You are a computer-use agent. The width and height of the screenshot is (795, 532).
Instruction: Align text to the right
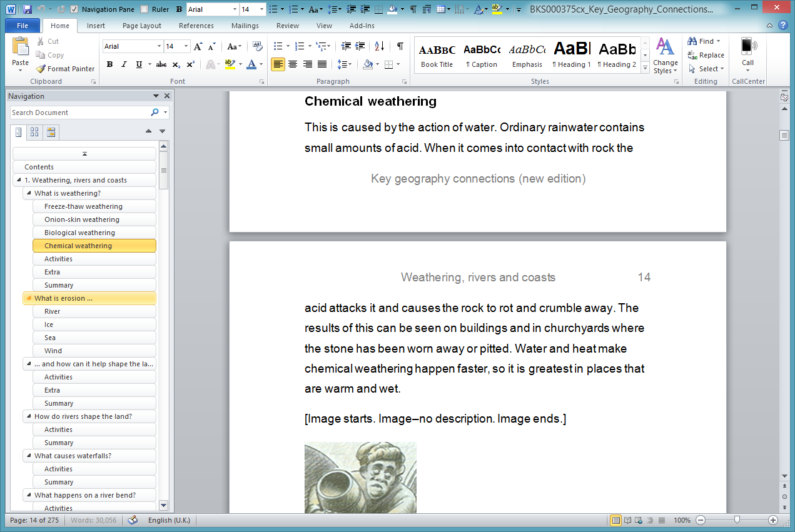[307, 64]
